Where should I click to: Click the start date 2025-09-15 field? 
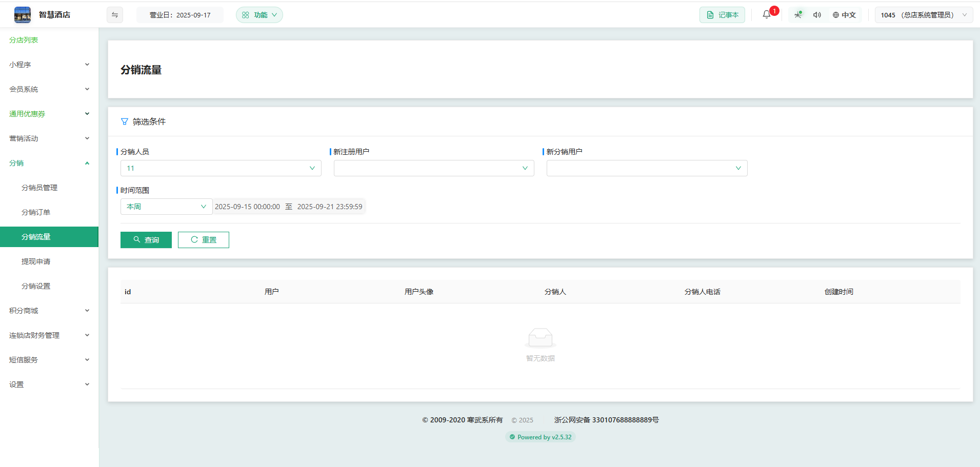247,207
